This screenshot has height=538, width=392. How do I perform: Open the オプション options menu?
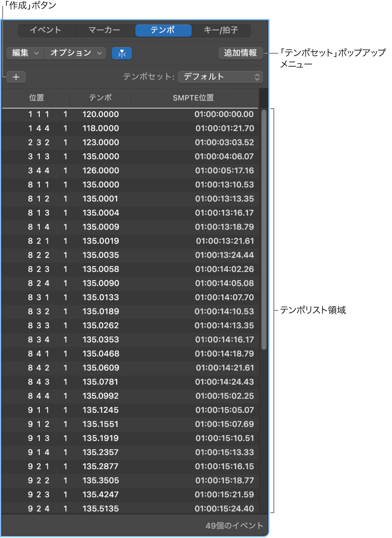(75, 53)
